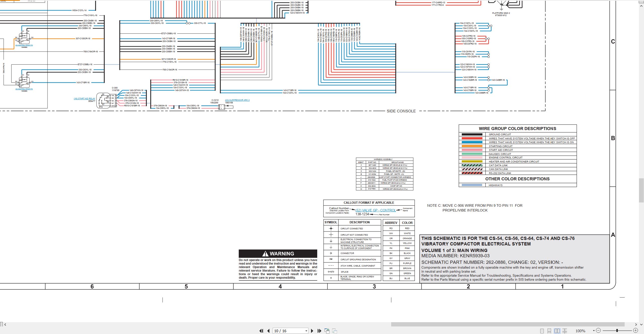Switch to continuous page view

[549, 331]
